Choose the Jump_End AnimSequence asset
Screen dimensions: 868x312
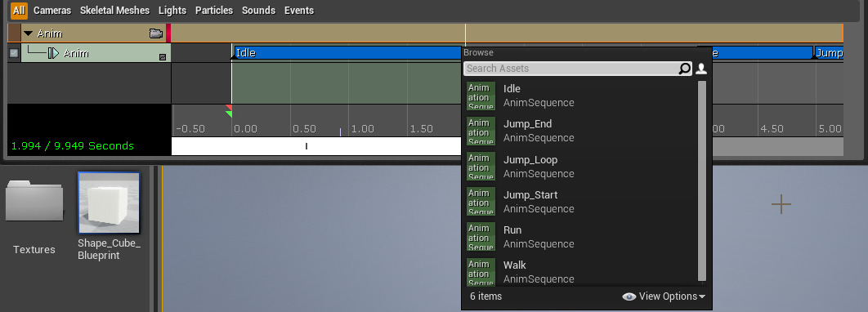(x=580, y=131)
